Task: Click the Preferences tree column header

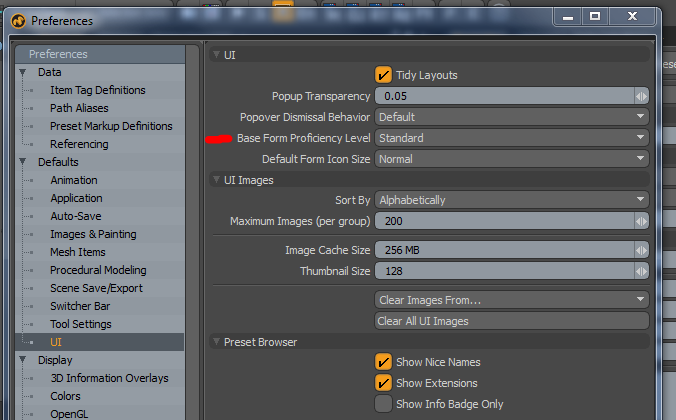Action: point(100,54)
